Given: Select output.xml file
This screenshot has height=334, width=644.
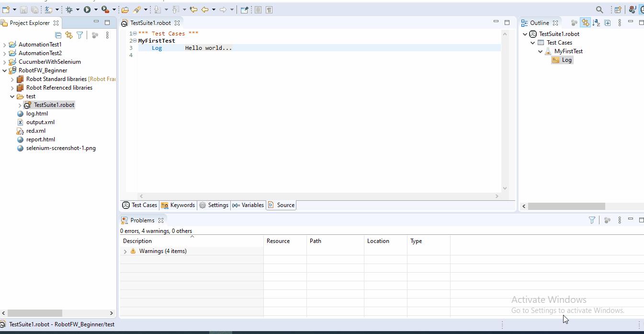Looking at the screenshot, I should click(x=40, y=122).
